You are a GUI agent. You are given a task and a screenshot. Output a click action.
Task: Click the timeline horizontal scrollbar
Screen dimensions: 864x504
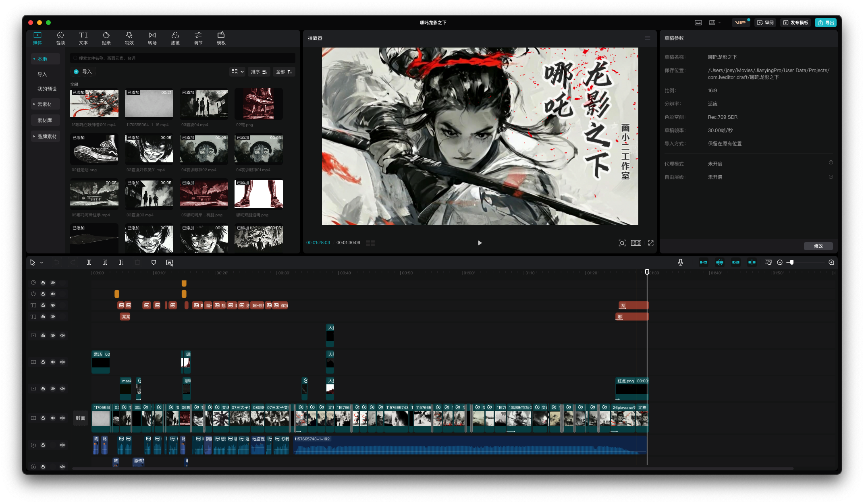click(x=433, y=469)
